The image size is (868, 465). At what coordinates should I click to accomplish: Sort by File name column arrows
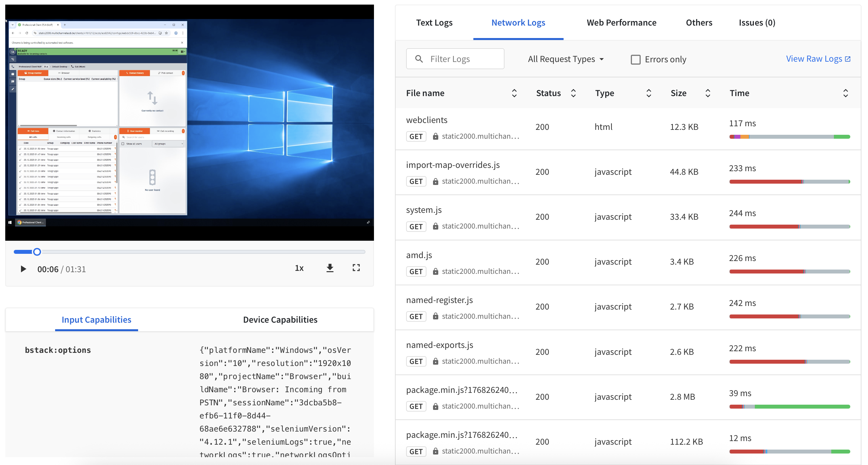click(514, 93)
